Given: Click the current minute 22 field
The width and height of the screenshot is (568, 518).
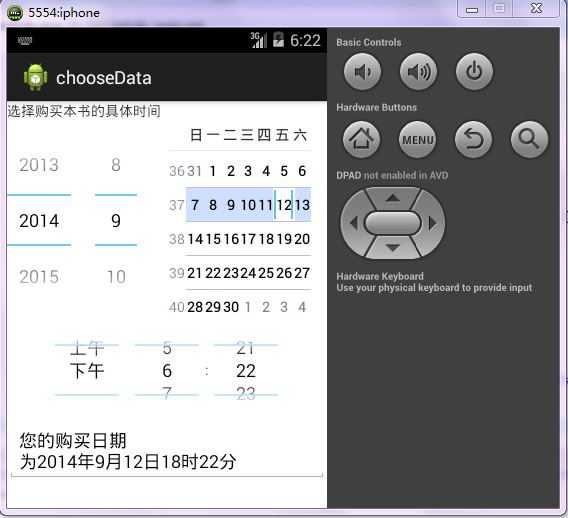Looking at the screenshot, I should click(x=246, y=371).
